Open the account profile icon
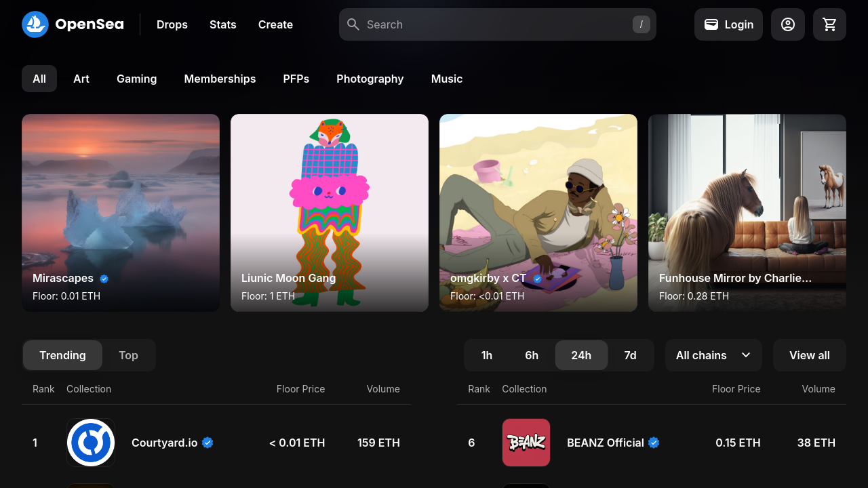Image resolution: width=868 pixels, height=488 pixels. (x=787, y=24)
